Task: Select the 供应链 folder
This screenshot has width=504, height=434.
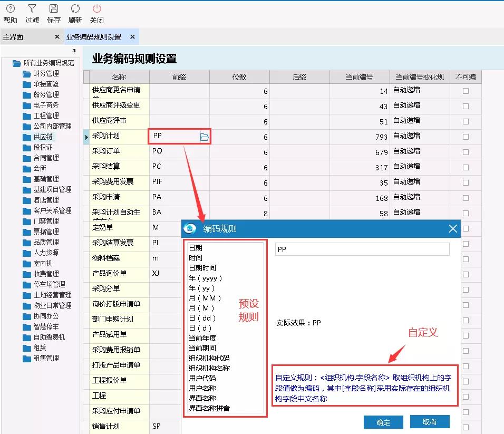Action: click(x=37, y=137)
